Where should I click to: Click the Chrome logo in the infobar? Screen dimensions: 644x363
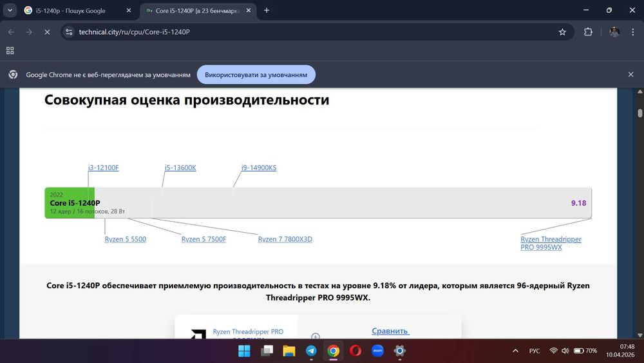click(x=13, y=74)
